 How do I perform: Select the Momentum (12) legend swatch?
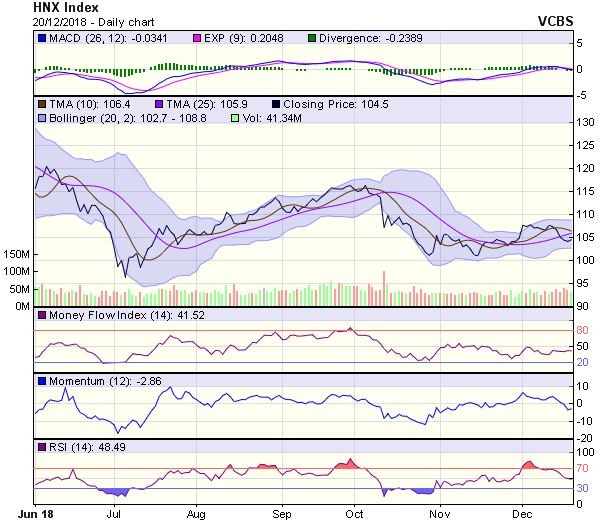point(41,381)
